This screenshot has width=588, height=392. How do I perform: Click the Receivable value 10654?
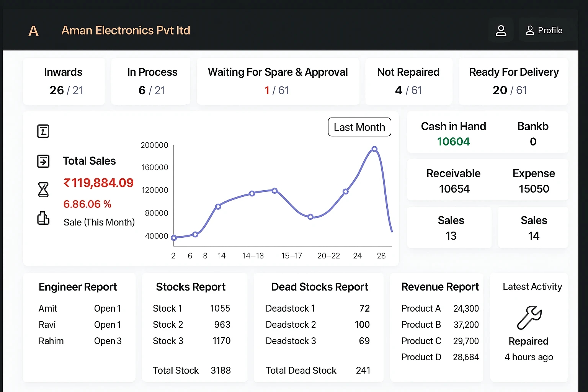pyautogui.click(x=454, y=189)
